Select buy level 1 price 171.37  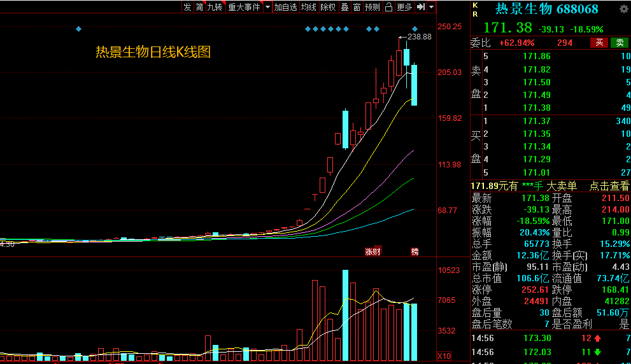pyautogui.click(x=536, y=121)
